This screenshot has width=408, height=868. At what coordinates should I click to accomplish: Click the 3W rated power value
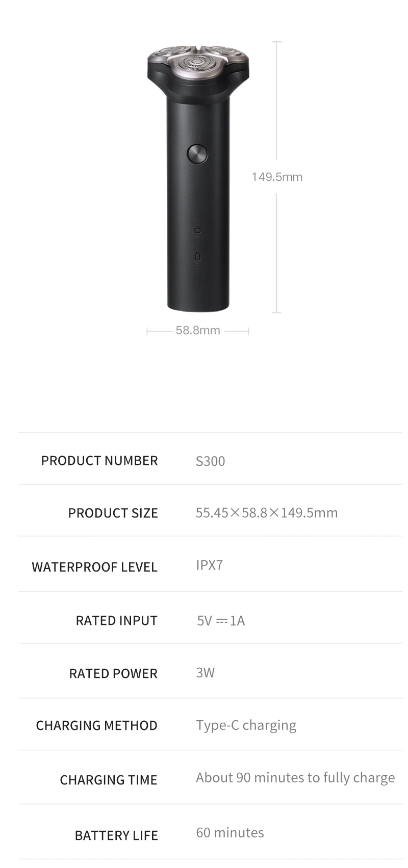[205, 672]
